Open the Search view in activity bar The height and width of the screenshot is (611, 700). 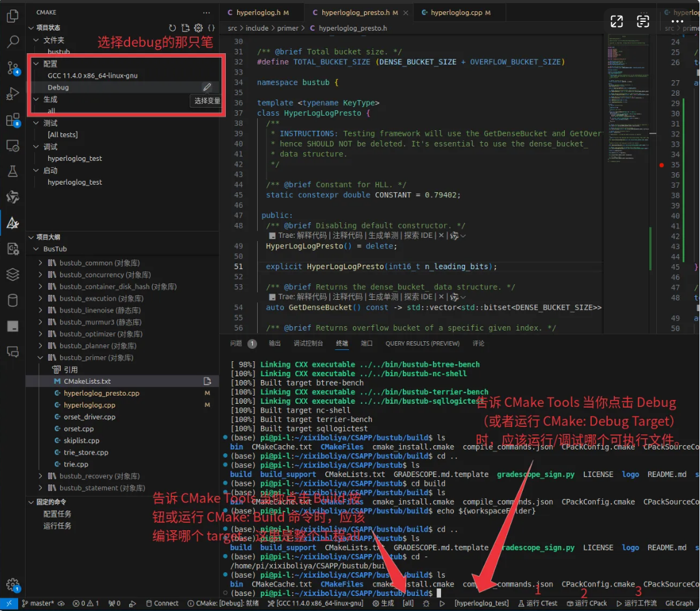coord(13,43)
